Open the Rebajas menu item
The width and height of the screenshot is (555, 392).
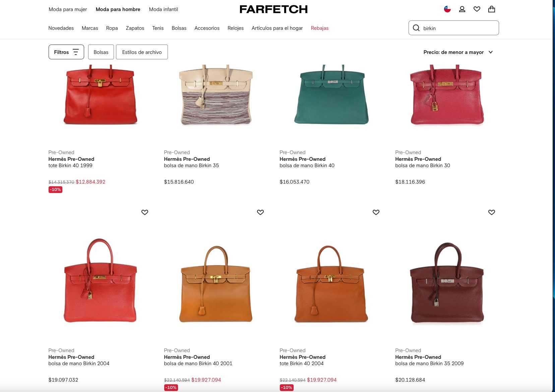pyautogui.click(x=320, y=28)
